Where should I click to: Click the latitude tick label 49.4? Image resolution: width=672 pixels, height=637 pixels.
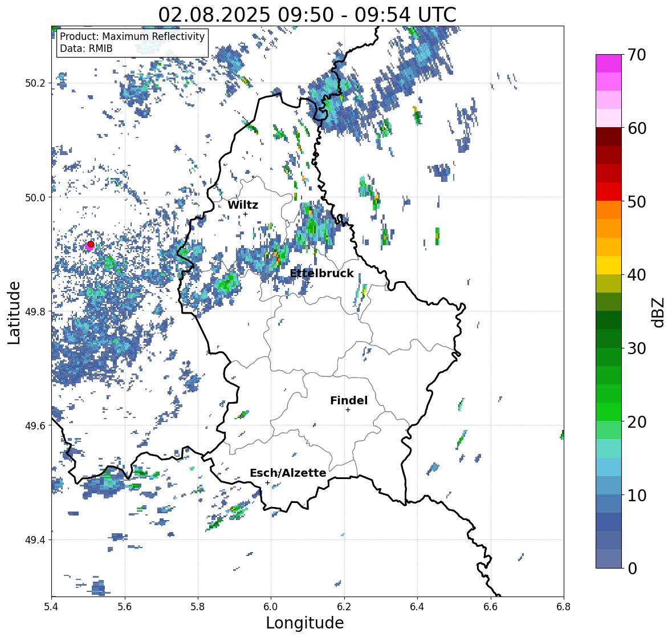(x=35, y=540)
